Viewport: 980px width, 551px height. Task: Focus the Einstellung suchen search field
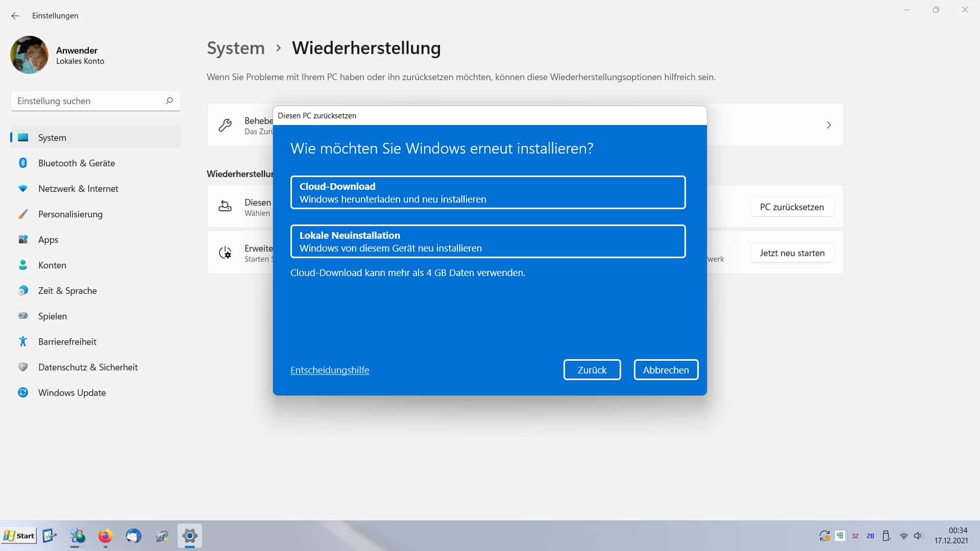coord(95,101)
